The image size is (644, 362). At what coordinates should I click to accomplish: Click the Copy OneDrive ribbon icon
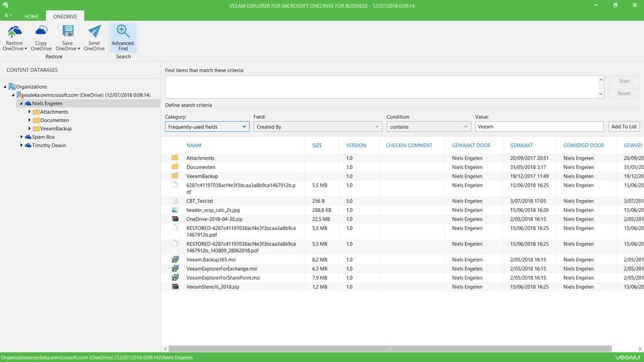click(41, 31)
